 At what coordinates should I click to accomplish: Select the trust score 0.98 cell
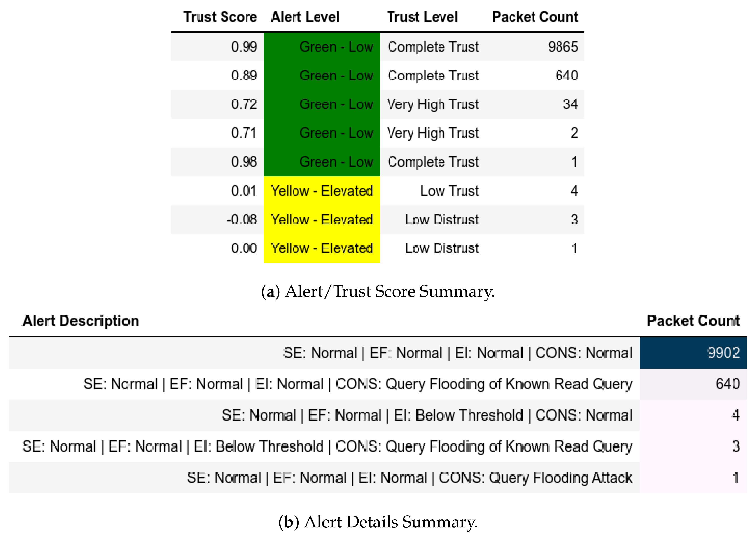point(244,162)
